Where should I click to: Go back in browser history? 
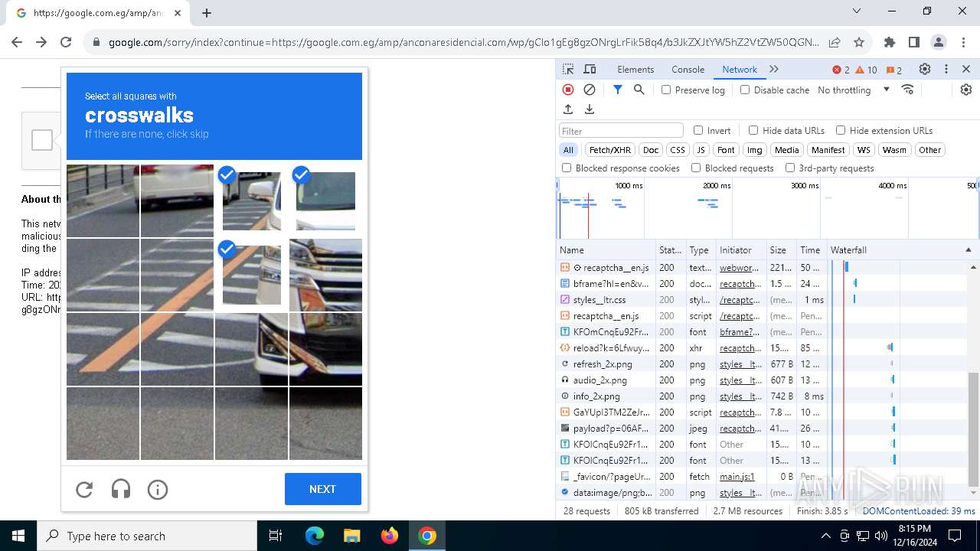click(17, 42)
